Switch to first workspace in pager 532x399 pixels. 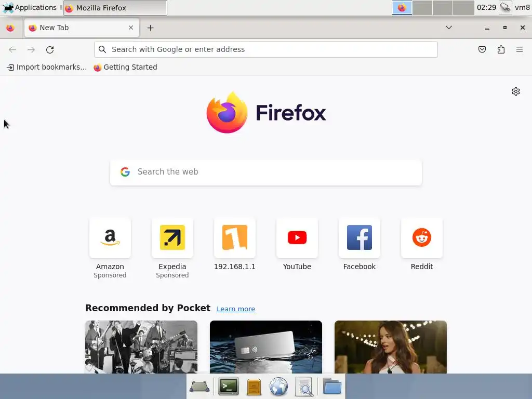402,7
